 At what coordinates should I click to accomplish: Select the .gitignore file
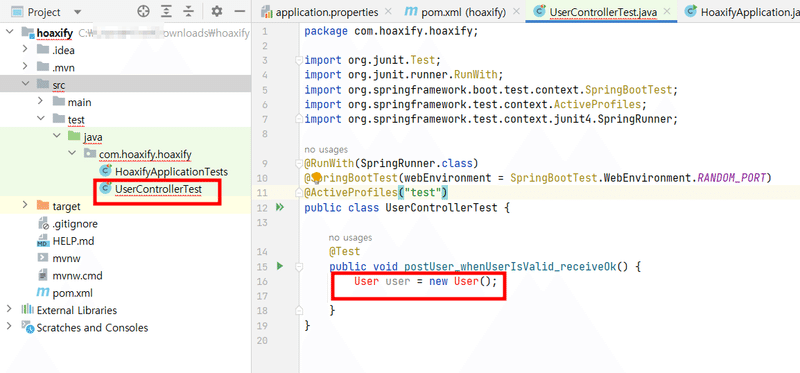pyautogui.click(x=75, y=223)
